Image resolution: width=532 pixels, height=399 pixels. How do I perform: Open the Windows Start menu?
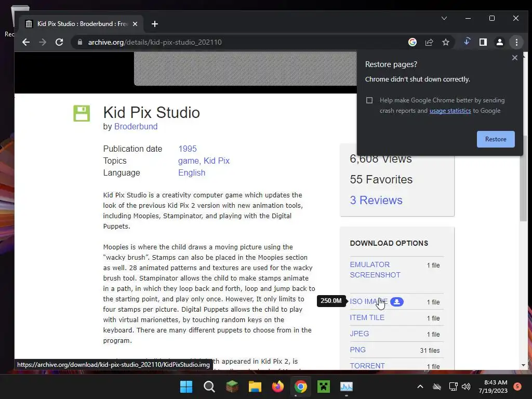pyautogui.click(x=186, y=387)
